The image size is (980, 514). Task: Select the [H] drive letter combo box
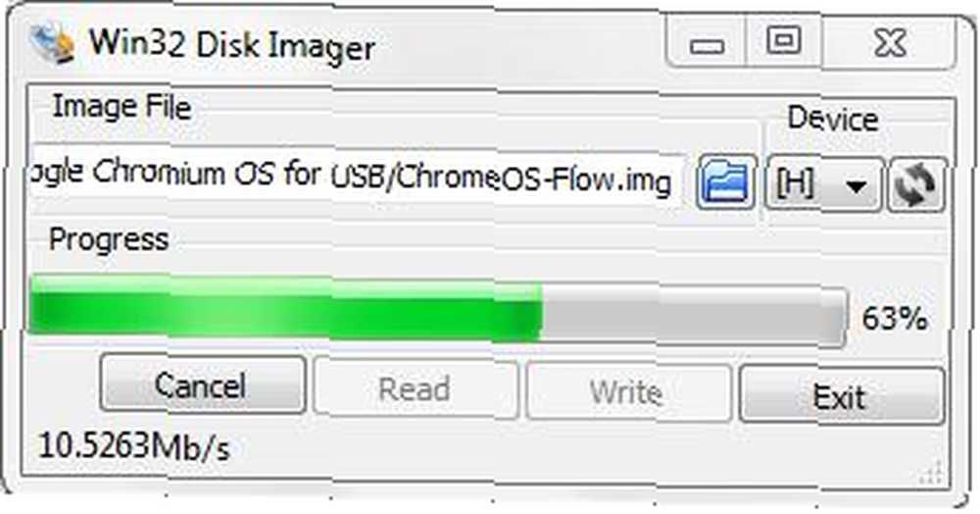(824, 184)
